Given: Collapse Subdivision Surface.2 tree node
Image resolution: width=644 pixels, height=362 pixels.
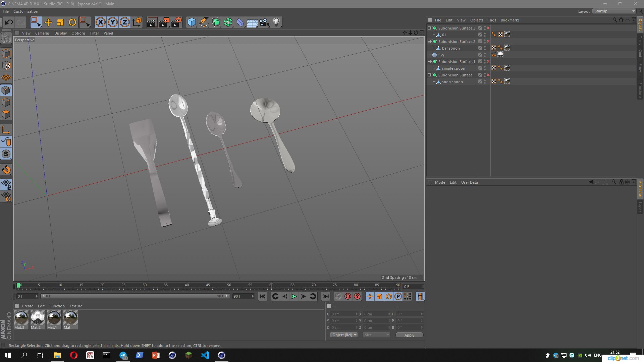Looking at the screenshot, I should tap(429, 42).
